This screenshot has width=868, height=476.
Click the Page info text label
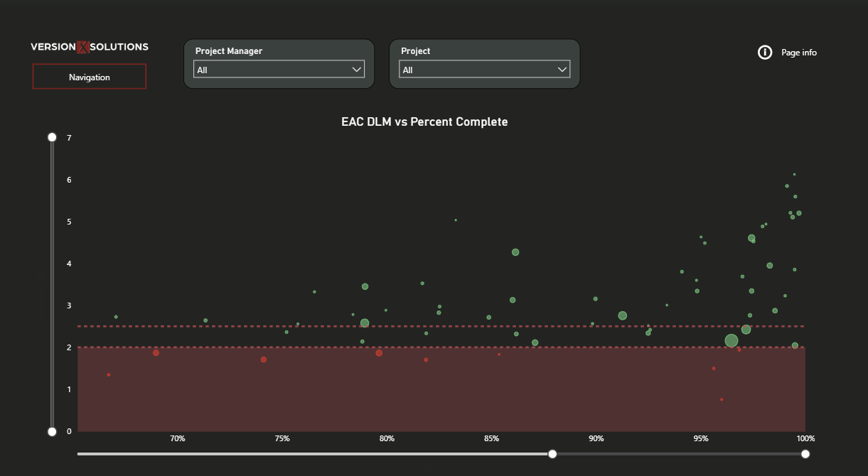pos(799,53)
